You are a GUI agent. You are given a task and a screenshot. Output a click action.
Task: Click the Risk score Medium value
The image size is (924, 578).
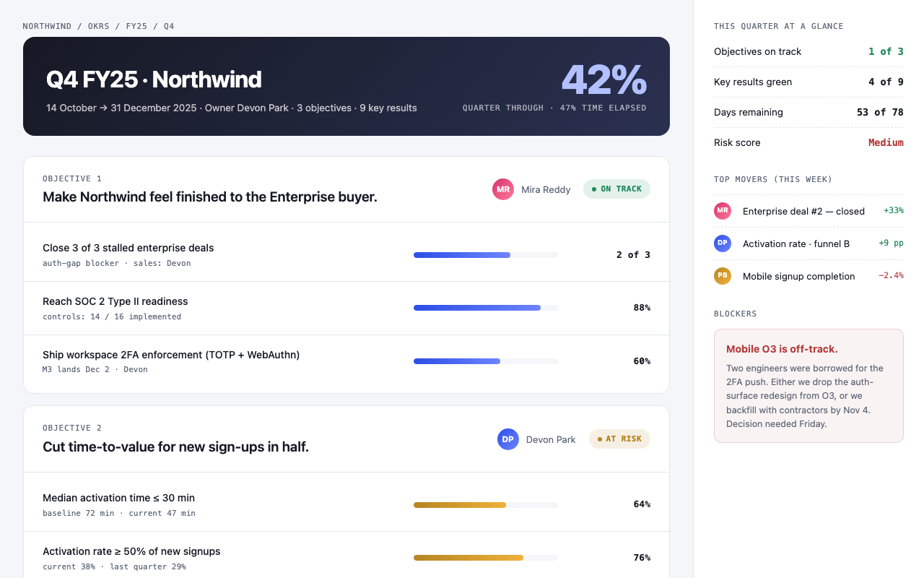pos(886,142)
